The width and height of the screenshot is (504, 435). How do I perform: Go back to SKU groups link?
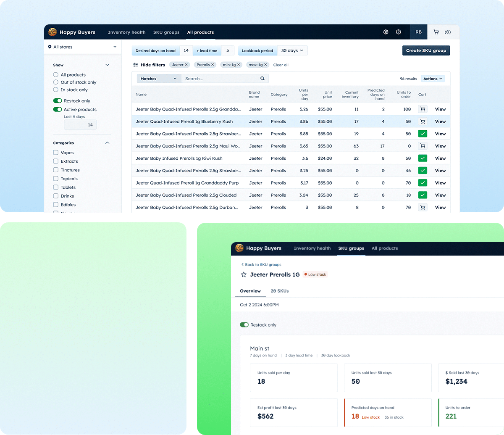[x=261, y=265]
